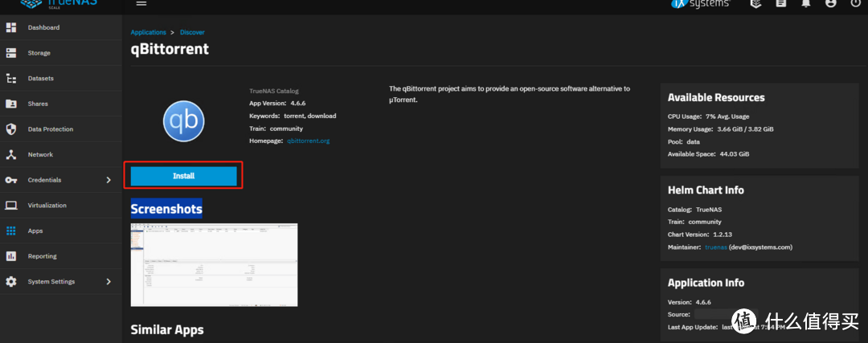Open the qBittorrent screenshot thumbnail

[214, 265]
